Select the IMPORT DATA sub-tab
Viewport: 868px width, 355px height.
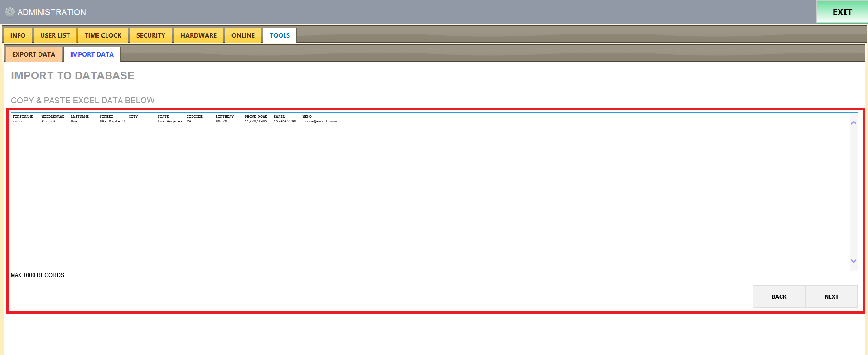92,54
